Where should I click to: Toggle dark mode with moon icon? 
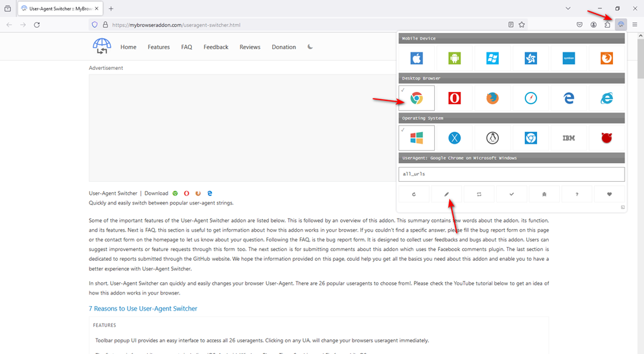click(x=310, y=47)
